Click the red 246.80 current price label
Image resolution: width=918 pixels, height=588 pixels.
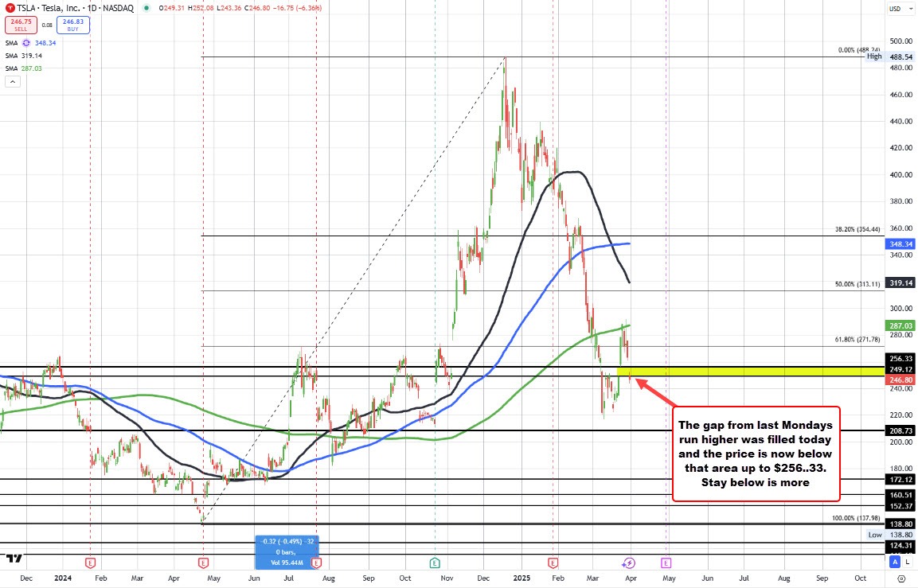900,380
